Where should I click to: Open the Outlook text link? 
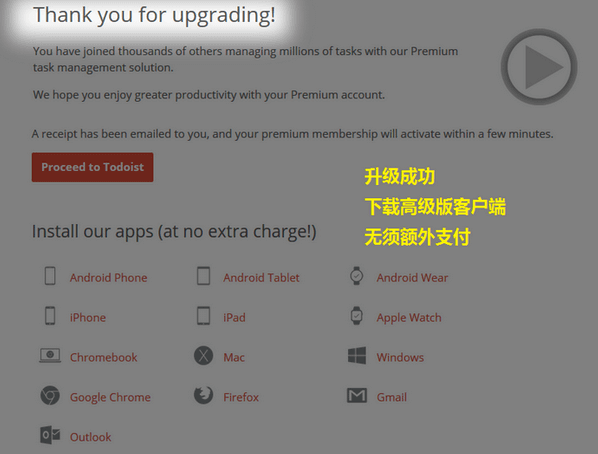click(x=90, y=437)
